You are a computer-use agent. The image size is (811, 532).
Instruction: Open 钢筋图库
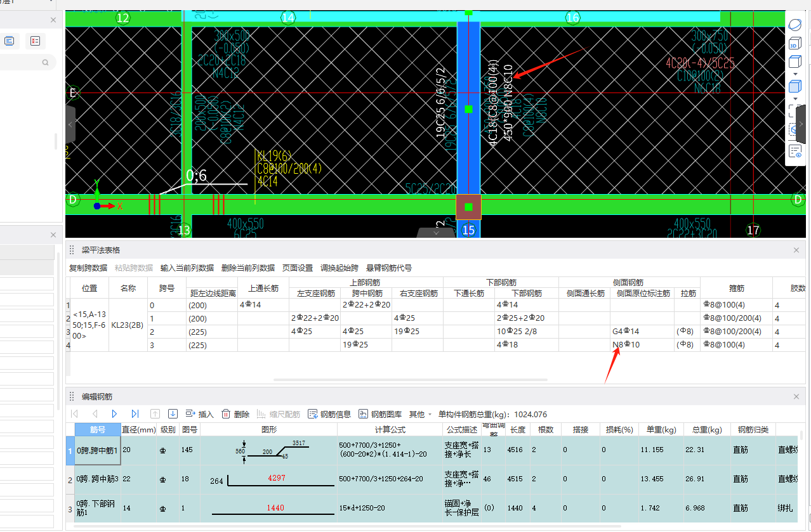[x=380, y=414]
